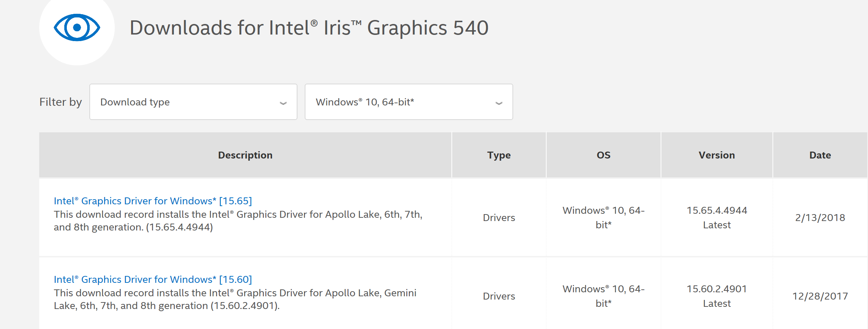Click the 2/13/2018 date cell
The image size is (868, 329).
820,217
